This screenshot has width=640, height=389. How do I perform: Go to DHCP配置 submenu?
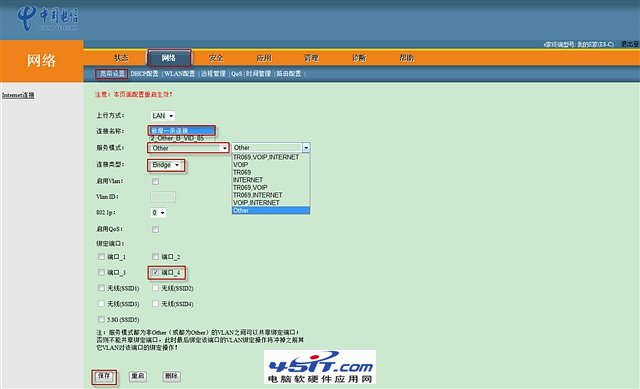click(144, 73)
